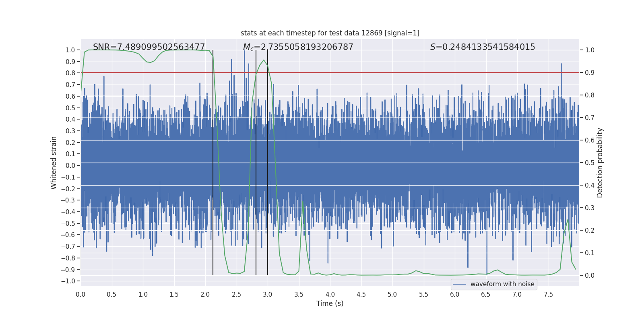
Task: Click the x-axis tick label 4.0
Action: [330, 295]
